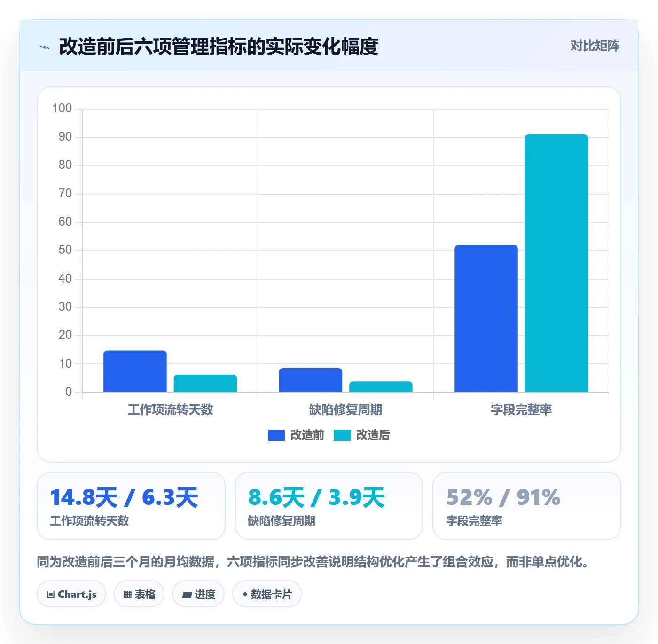The image size is (658, 644).
Task: Click the y-axis value 100
Action: tap(62, 109)
